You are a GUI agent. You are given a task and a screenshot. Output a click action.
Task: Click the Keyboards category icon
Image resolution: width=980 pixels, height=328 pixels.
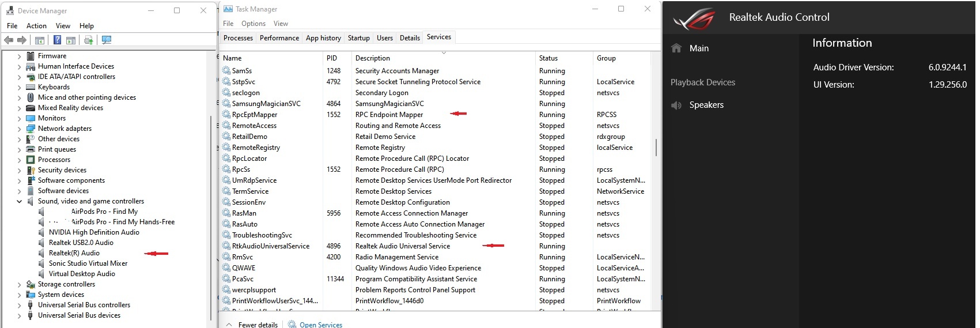31,87
